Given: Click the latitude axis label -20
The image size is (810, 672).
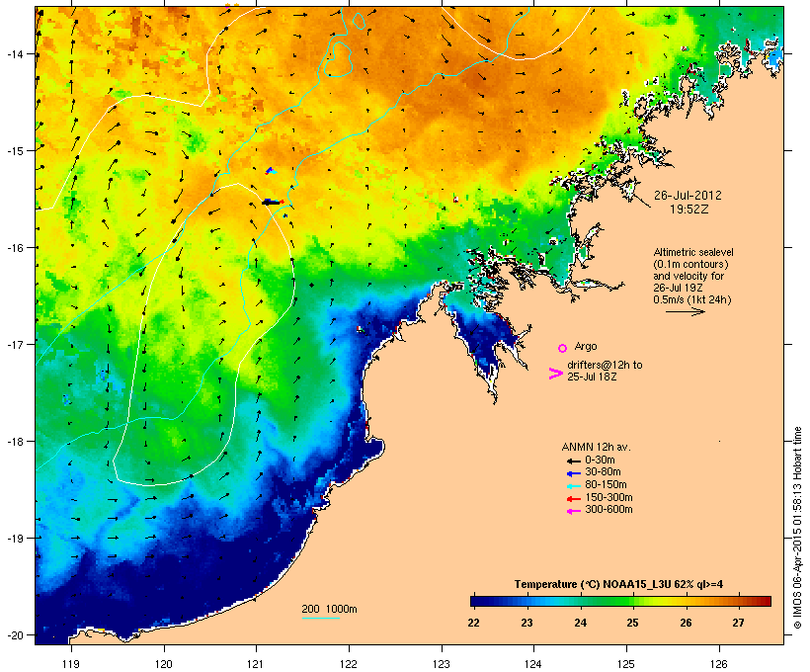Looking at the screenshot, I should pos(14,634).
